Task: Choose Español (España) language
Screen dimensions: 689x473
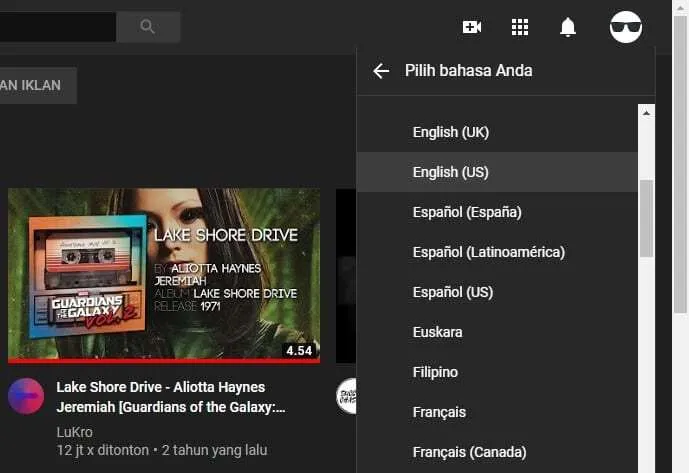Action: 497,212
